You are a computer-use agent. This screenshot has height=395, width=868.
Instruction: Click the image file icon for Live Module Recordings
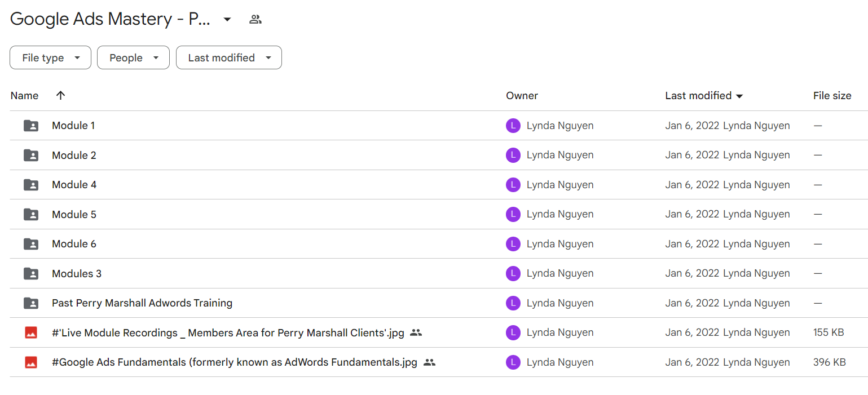tap(31, 332)
